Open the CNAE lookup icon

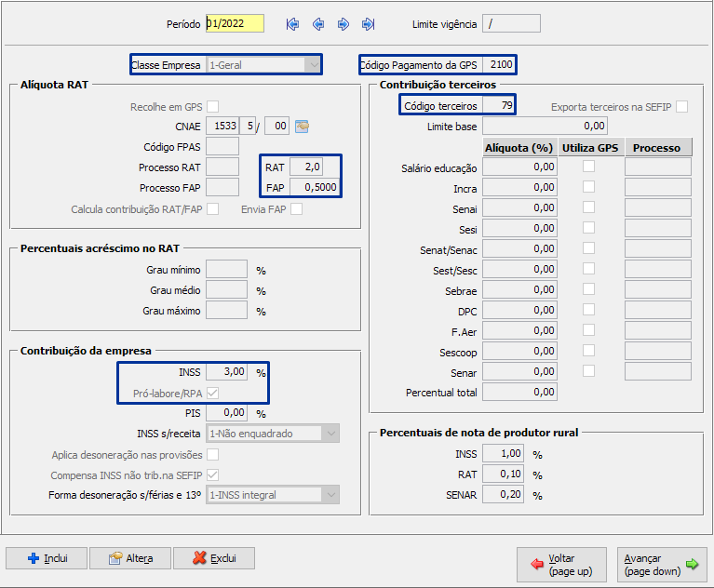click(302, 127)
